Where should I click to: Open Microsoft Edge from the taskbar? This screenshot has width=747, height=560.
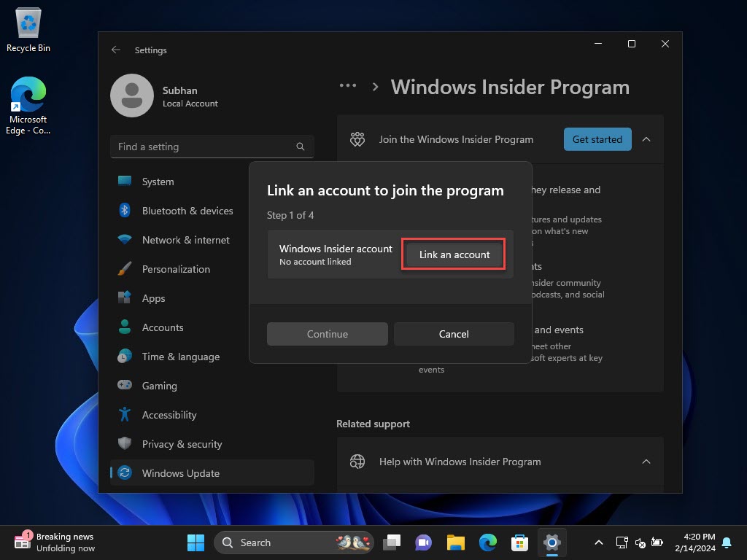(487, 542)
